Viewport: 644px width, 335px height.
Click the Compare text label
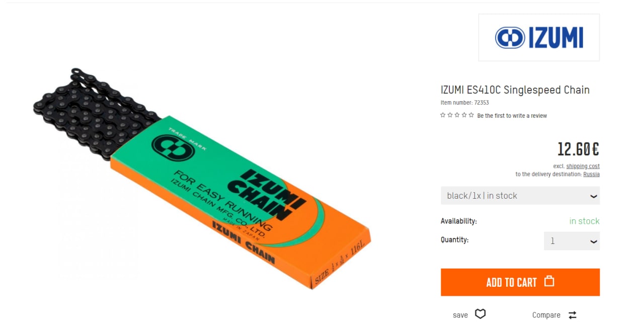coord(546,315)
